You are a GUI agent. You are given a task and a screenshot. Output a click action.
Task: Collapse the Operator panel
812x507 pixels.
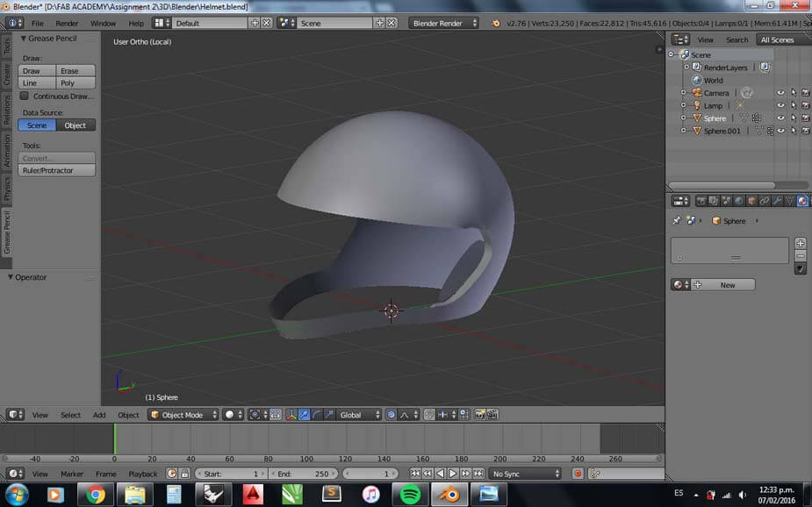[11, 277]
